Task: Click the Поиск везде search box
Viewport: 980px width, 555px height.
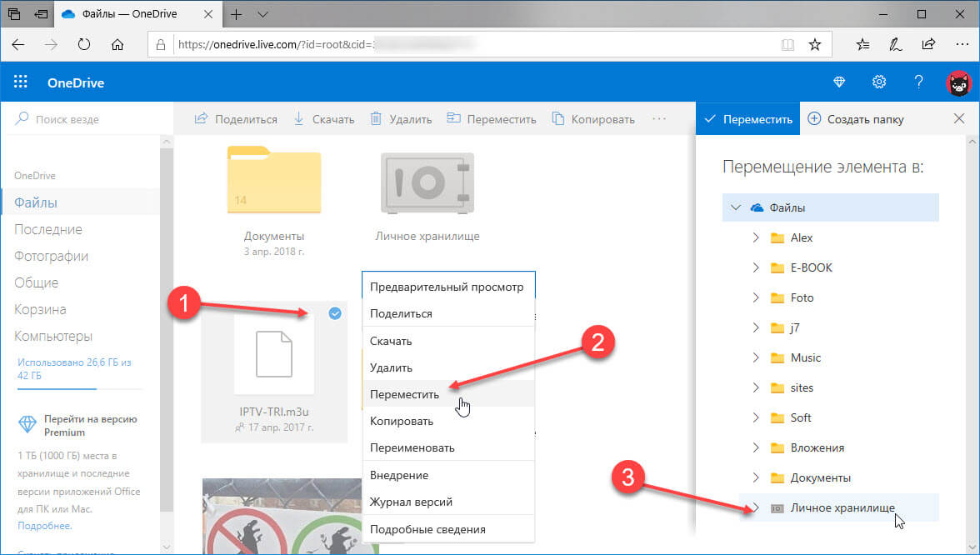Action: click(x=87, y=118)
